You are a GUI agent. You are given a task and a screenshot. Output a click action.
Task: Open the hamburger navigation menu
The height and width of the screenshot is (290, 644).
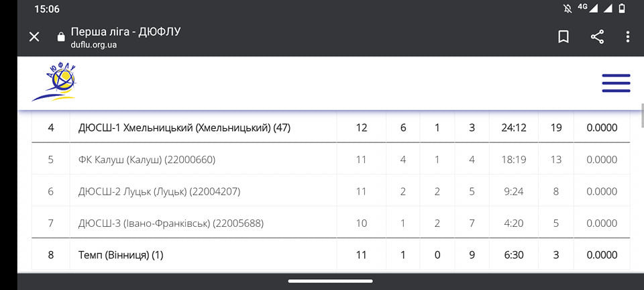[616, 83]
